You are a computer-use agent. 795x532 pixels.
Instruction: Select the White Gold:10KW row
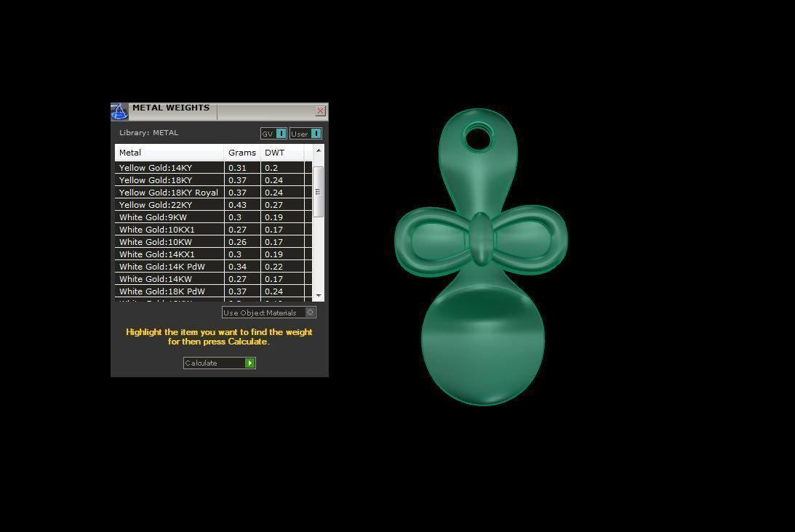(213, 242)
